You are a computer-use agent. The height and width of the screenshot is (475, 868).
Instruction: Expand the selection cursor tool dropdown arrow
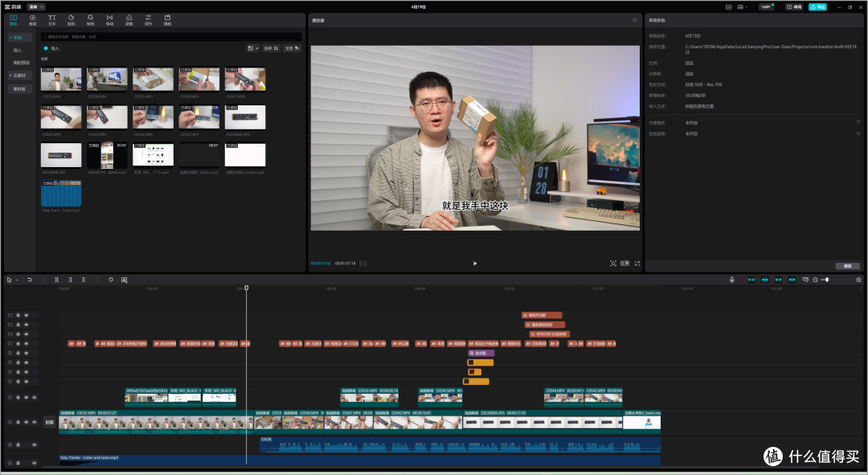tap(17, 280)
